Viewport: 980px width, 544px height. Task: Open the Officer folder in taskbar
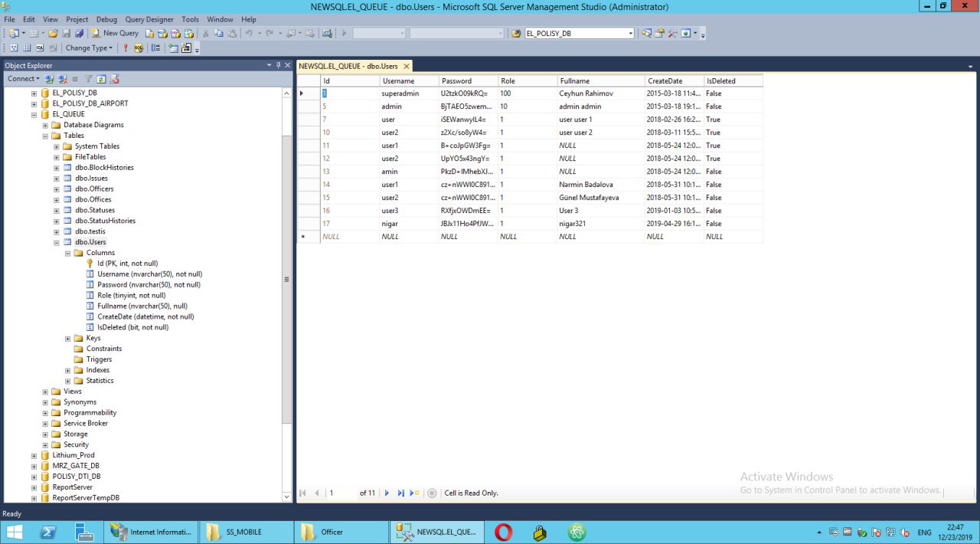[x=341, y=532]
